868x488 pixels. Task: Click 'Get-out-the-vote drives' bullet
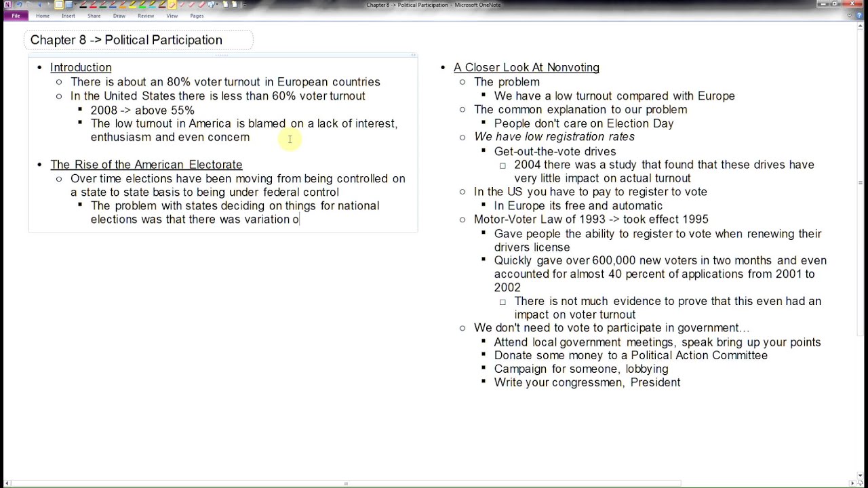pos(555,152)
